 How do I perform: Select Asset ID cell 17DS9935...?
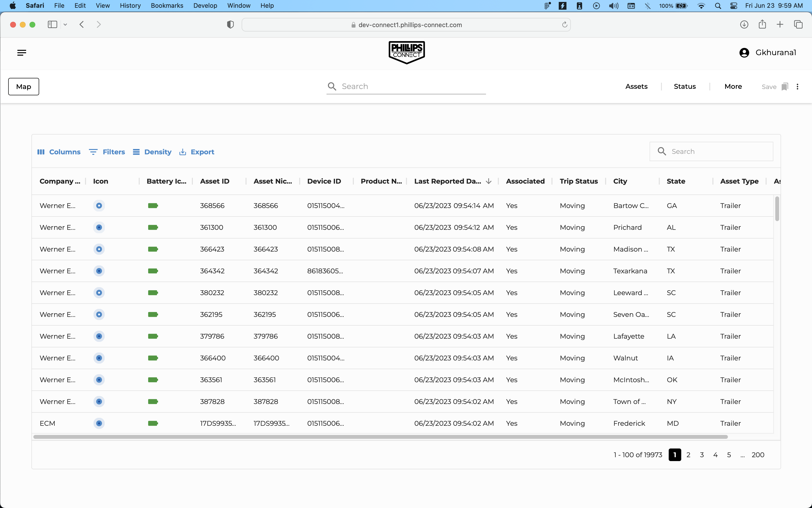[x=218, y=423]
